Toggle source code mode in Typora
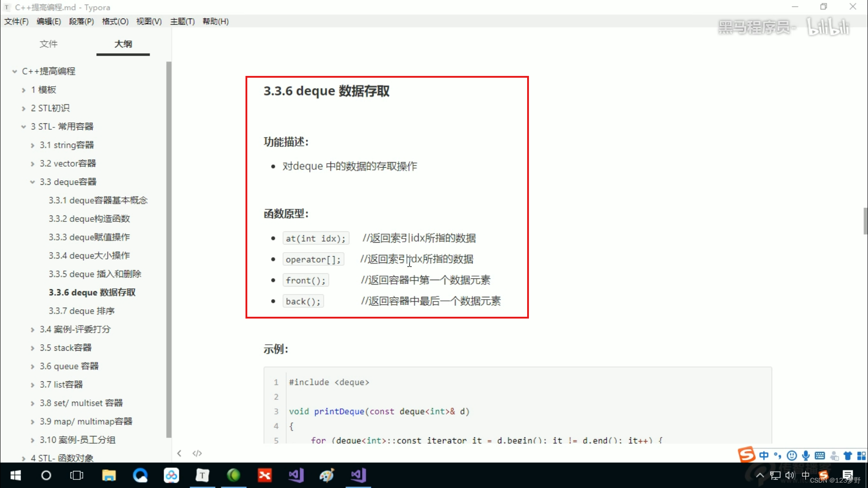 [197, 453]
